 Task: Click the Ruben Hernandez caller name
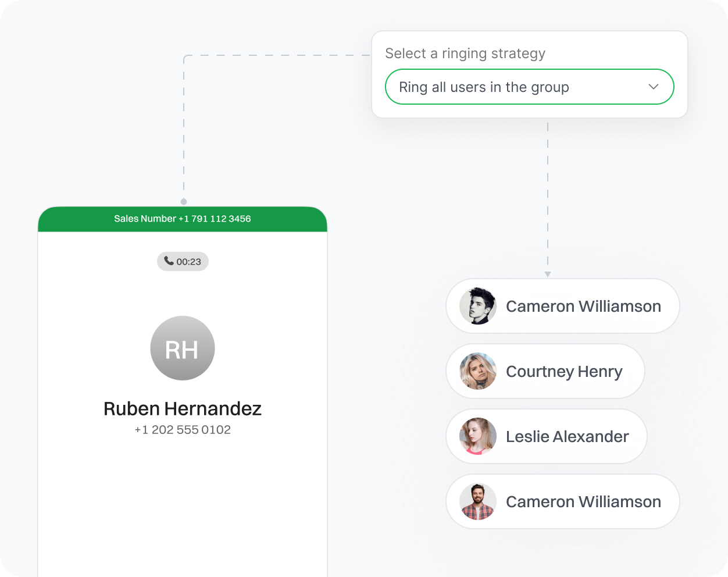[x=183, y=409]
